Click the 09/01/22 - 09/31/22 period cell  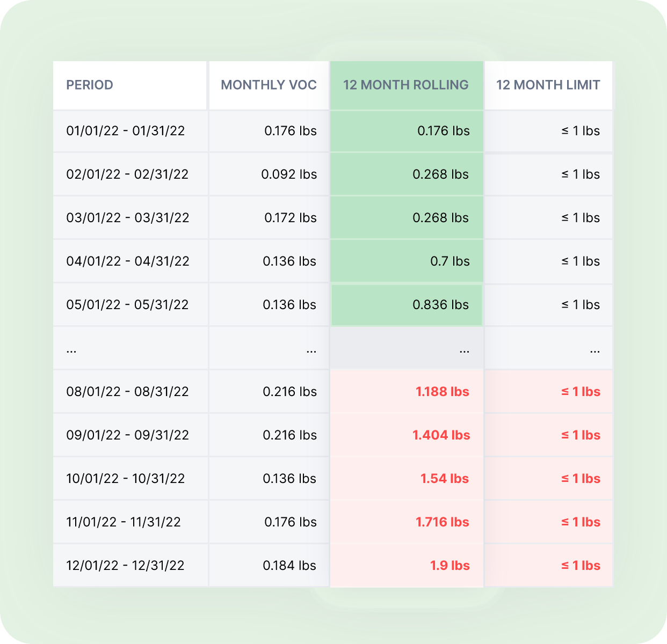(x=128, y=435)
